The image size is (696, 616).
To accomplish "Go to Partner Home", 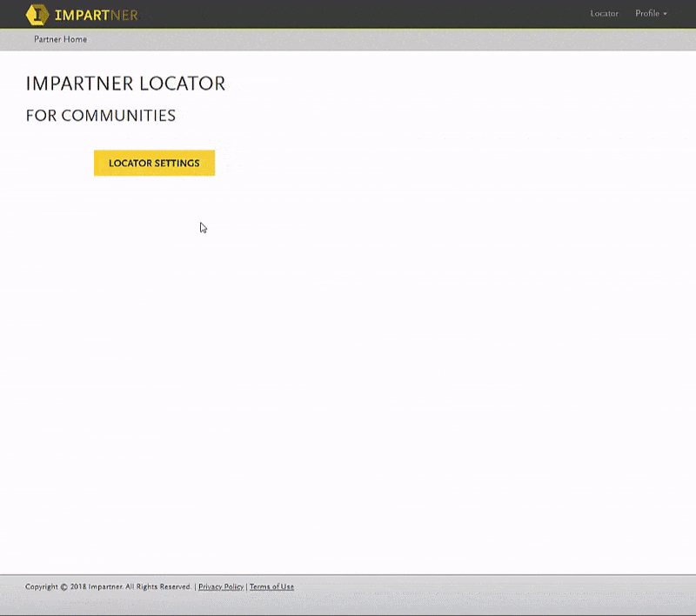I will [60, 39].
